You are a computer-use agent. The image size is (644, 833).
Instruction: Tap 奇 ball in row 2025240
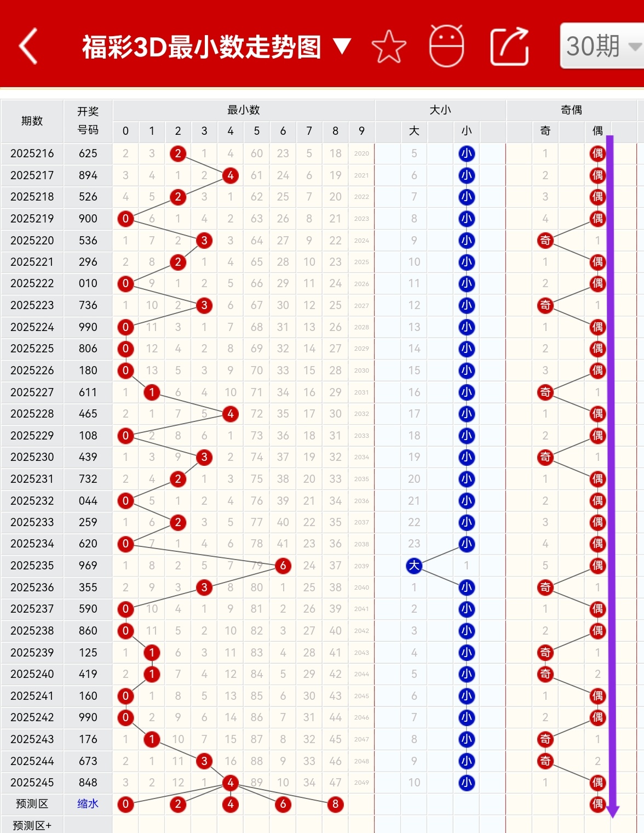[545, 674]
